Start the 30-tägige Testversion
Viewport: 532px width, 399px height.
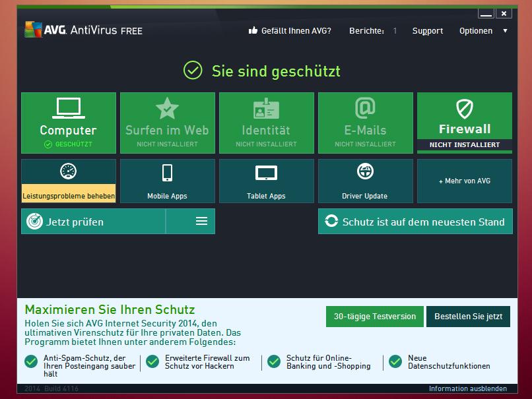point(374,317)
